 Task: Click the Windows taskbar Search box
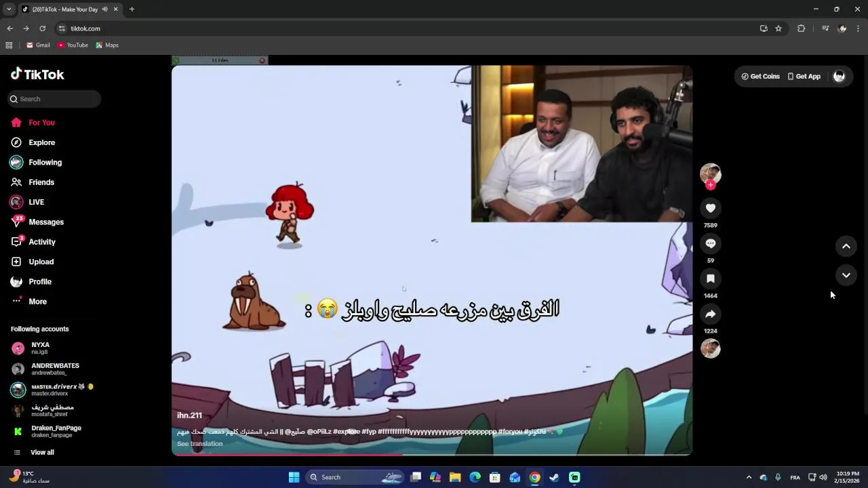point(355,477)
